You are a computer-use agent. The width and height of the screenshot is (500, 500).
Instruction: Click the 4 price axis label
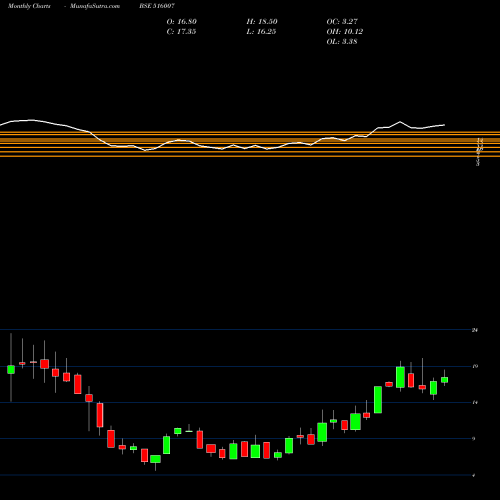pos(474,475)
